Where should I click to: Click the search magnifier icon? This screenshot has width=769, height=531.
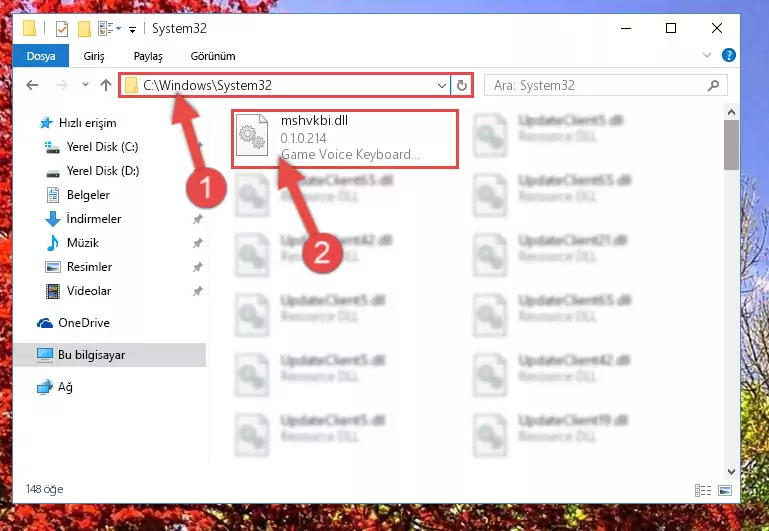point(714,85)
